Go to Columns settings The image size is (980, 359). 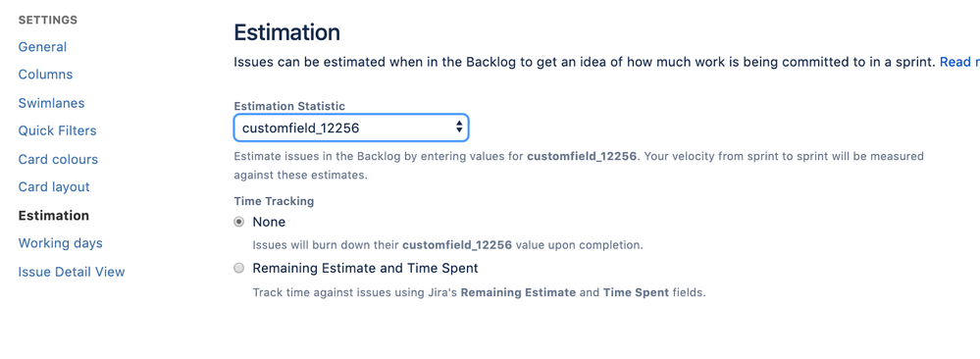coord(46,75)
